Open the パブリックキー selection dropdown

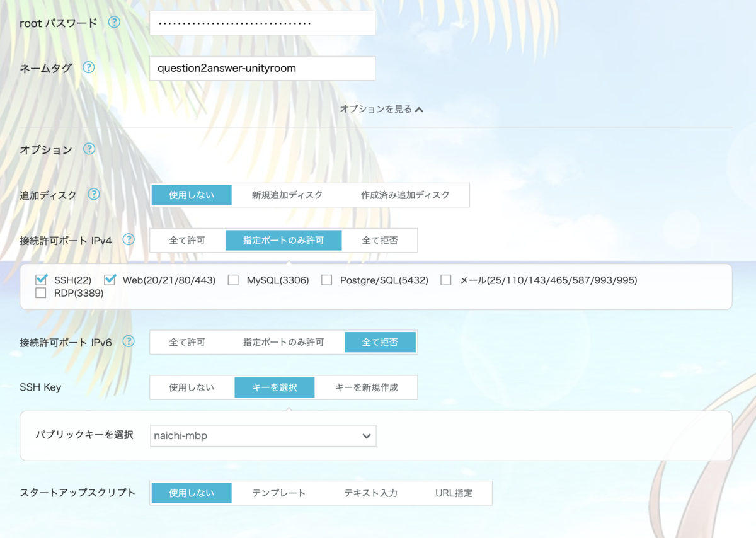coord(263,435)
